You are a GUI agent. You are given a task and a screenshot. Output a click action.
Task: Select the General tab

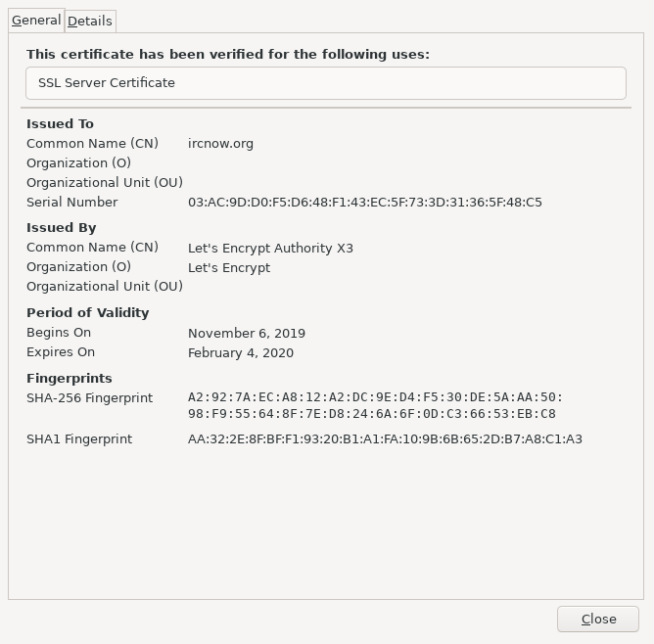pos(36,21)
